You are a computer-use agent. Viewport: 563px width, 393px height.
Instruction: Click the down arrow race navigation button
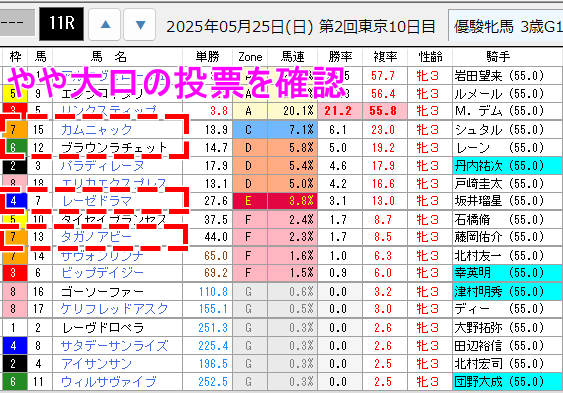tap(140, 24)
